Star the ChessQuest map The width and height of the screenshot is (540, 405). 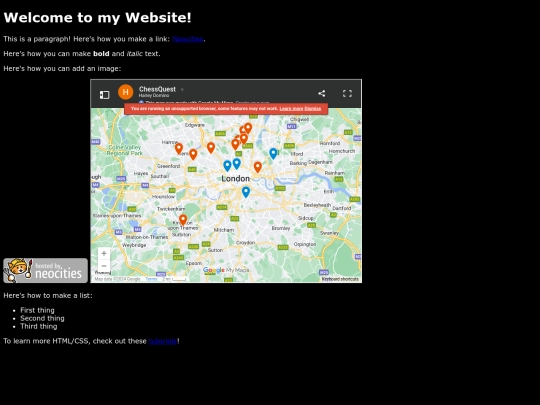(182, 90)
